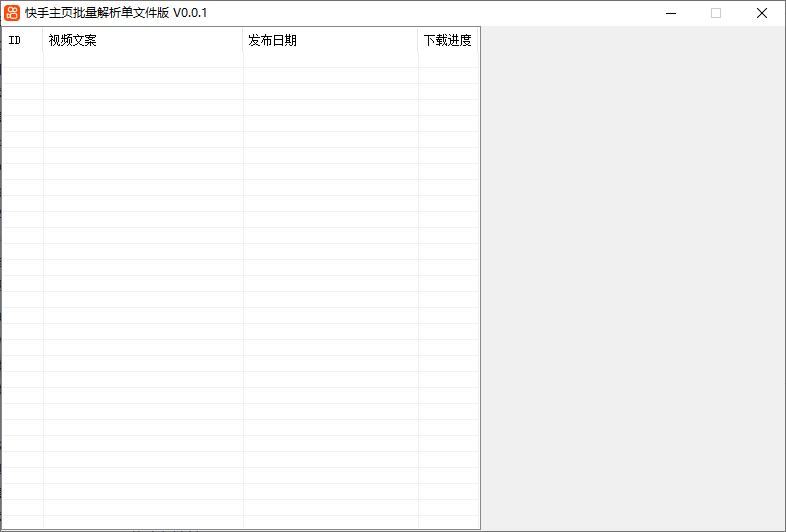The width and height of the screenshot is (786, 532).
Task: Click the 发布日期 column header
Action: (x=330, y=40)
